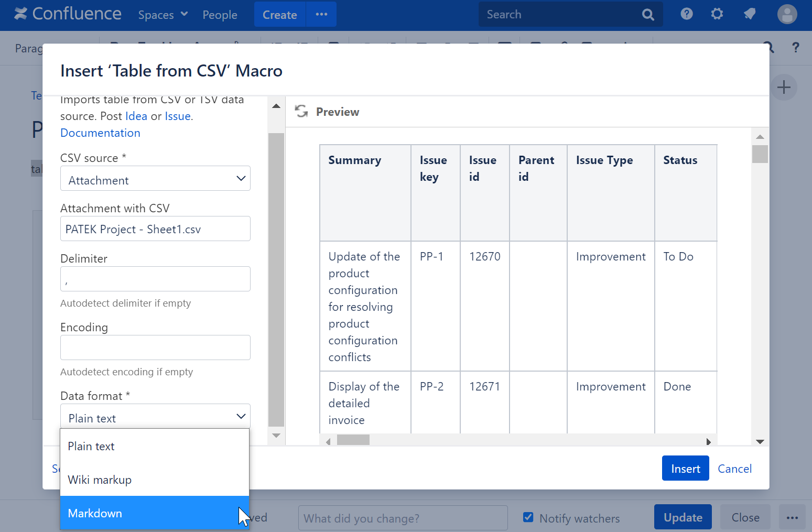Open Confluence settings via the gear icon
This screenshot has width=812, height=532.
coord(717,14)
